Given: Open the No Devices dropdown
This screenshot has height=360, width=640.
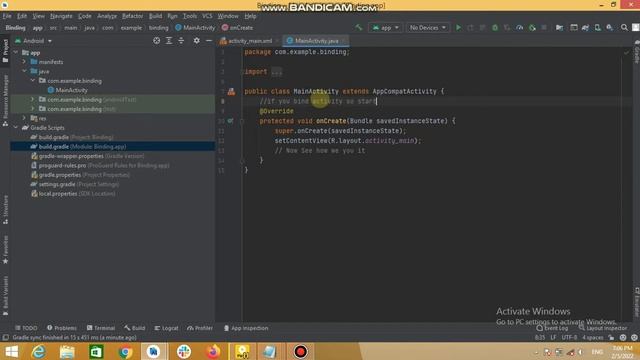Looking at the screenshot, I should coord(427,28).
